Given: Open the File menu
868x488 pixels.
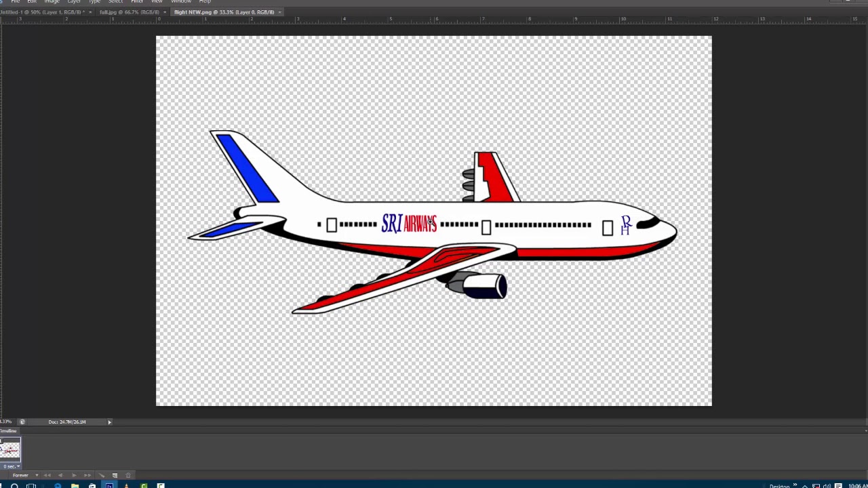Looking at the screenshot, I should [15, 1].
